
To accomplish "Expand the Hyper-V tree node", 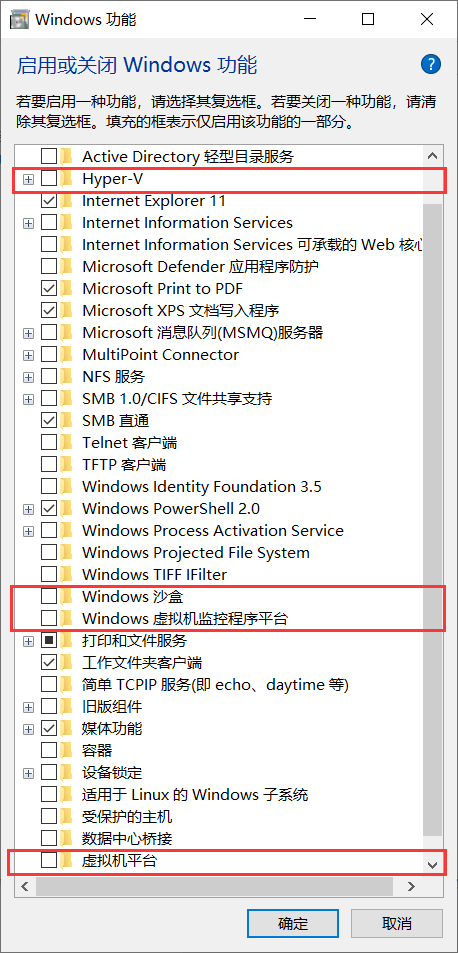I will click(x=28, y=179).
